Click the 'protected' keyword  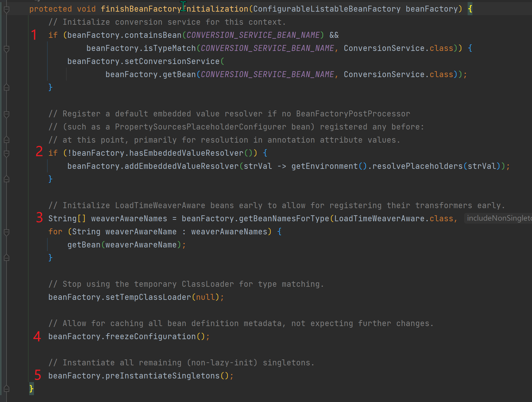(50, 9)
